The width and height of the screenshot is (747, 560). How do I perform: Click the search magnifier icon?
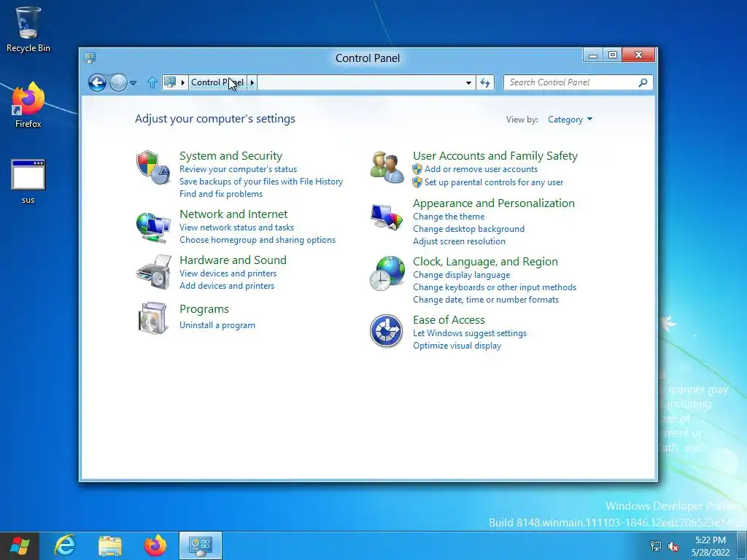pyautogui.click(x=643, y=82)
